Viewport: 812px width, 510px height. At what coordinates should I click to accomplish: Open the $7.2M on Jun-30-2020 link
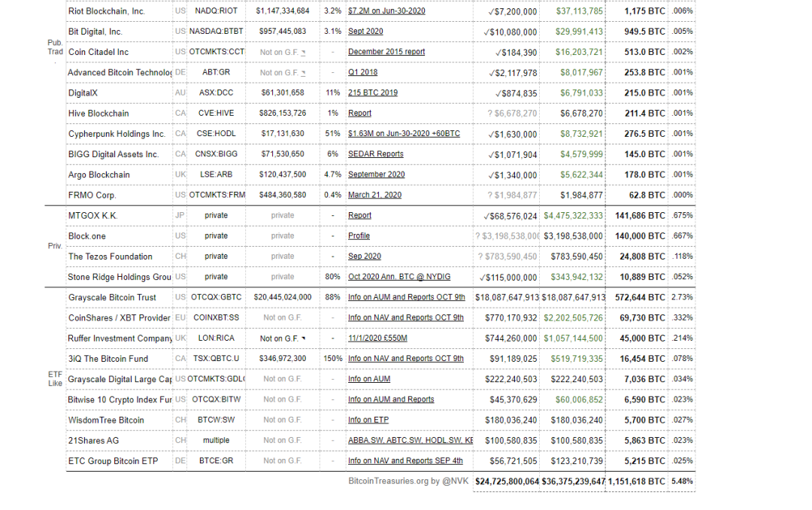[386, 11]
